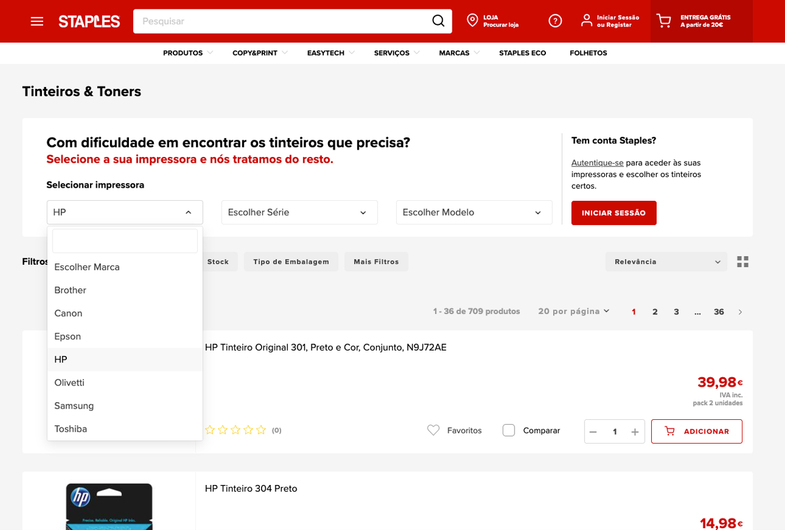785x530 pixels.
Task: Click the help question mark icon
Action: point(555,21)
